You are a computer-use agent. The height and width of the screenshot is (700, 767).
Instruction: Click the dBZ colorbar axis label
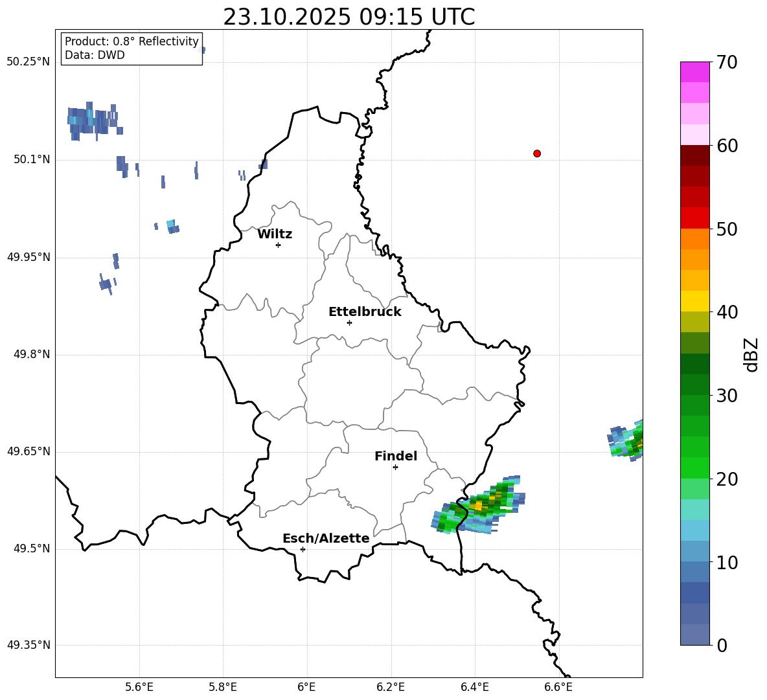(751, 354)
